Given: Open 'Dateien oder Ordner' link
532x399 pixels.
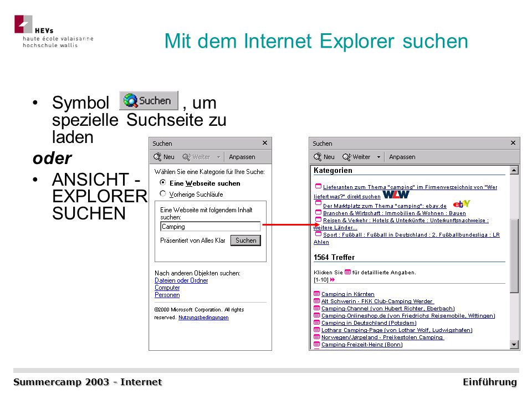Looking at the screenshot, I should 181,280.
